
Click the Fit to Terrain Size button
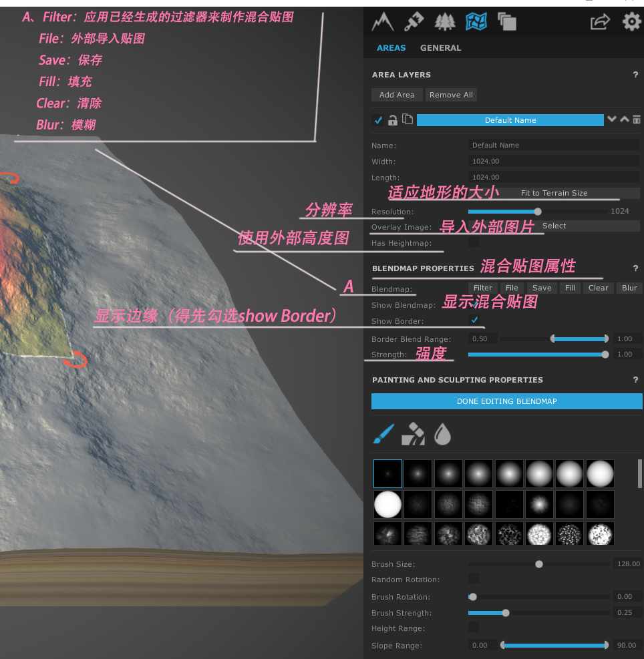[555, 193]
